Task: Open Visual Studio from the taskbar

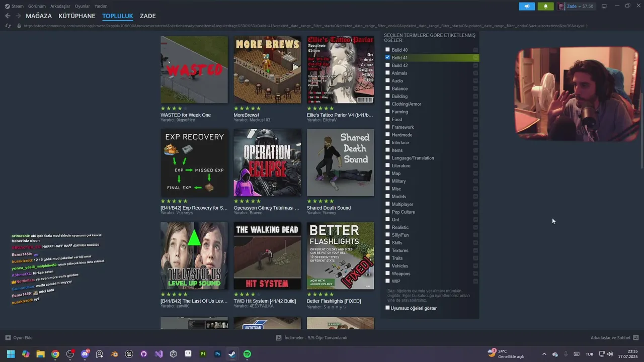Action: 158,354
